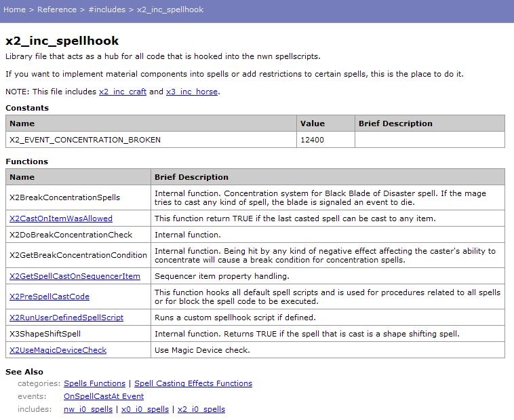Open the Reference breadcrumb link
This screenshot has width=514, height=420.
pyautogui.click(x=57, y=9)
